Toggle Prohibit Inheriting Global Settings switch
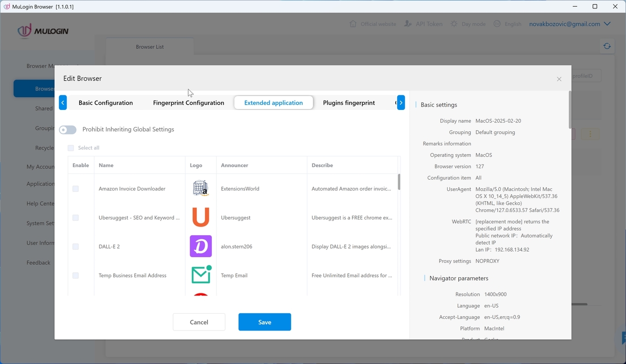626x364 pixels. pos(68,130)
